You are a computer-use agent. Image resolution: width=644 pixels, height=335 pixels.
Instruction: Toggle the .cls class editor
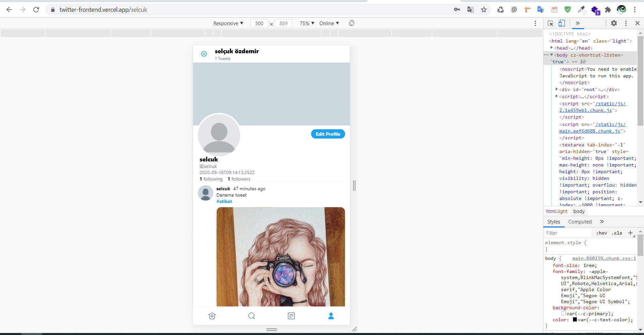617,233
